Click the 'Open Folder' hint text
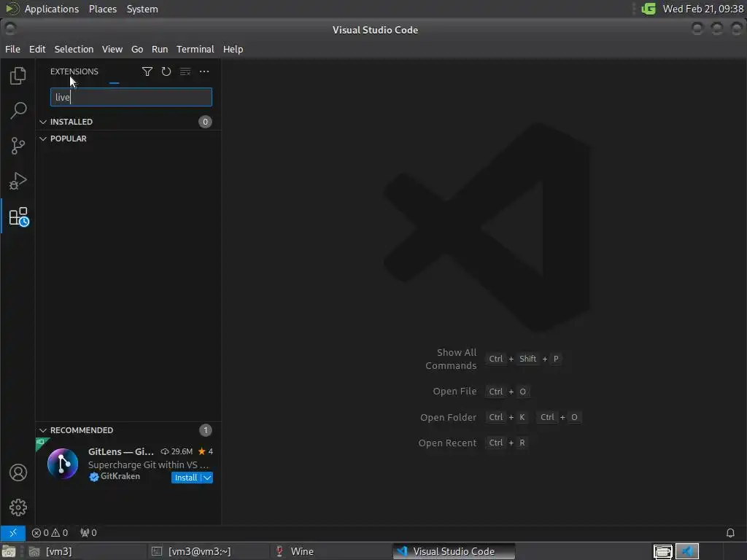This screenshot has width=747, height=560. [449, 418]
